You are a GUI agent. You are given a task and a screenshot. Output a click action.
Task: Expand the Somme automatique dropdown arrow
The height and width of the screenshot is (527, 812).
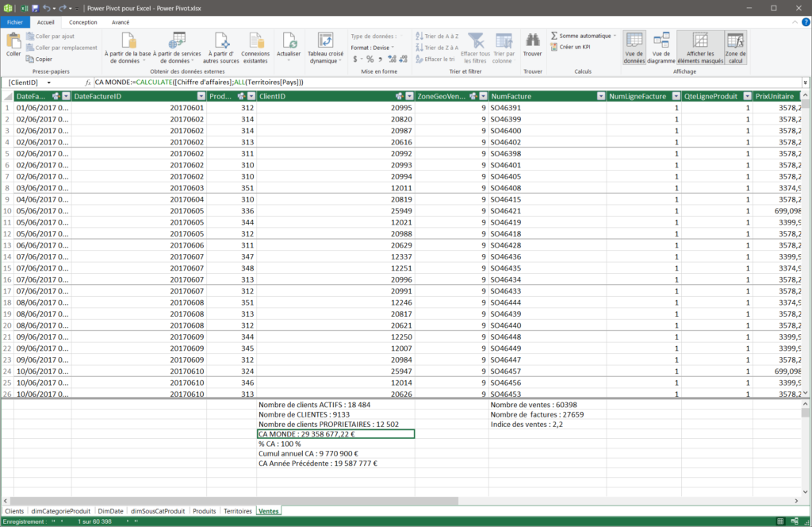[x=615, y=36]
